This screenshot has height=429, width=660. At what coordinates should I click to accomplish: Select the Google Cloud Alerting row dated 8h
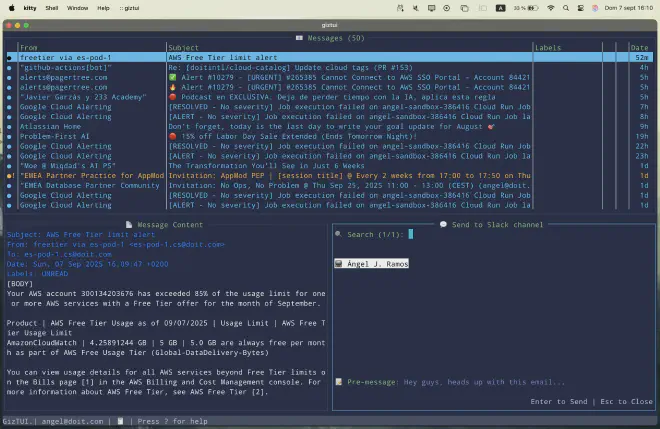[x=330, y=117]
